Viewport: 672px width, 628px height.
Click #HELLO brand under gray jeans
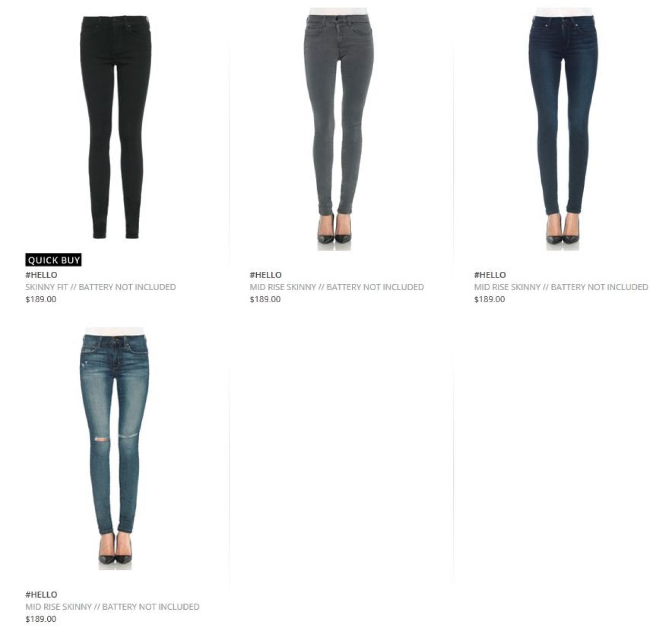[266, 275]
